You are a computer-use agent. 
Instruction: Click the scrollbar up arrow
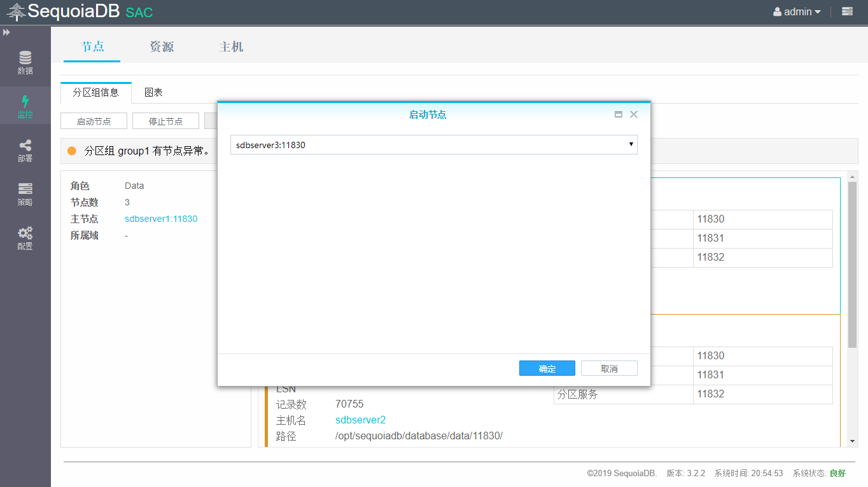click(853, 175)
